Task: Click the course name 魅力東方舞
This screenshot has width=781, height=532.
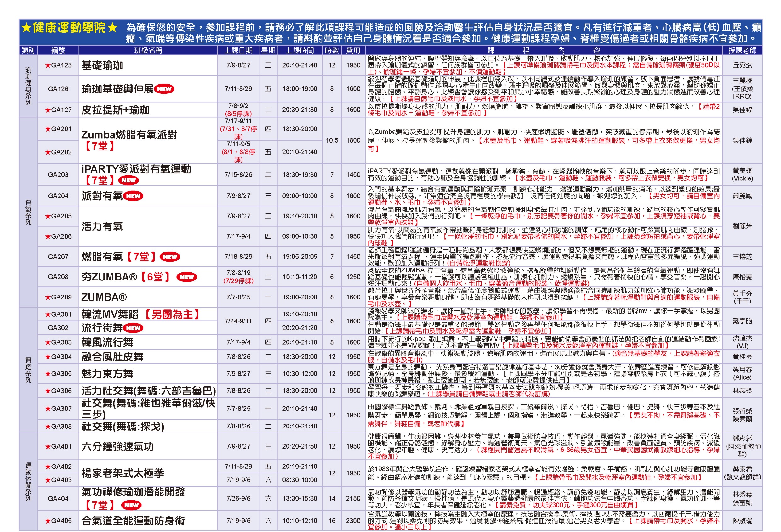Action: pos(107,374)
